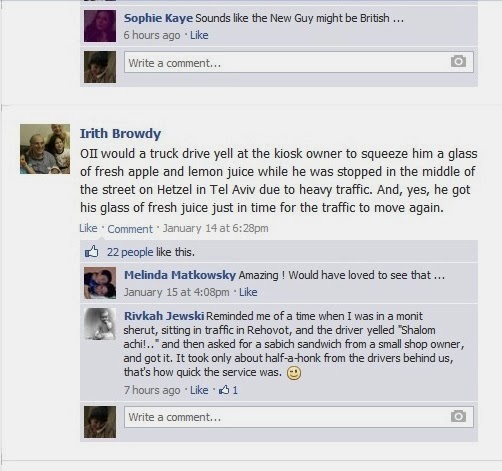
Task: Click Comment link under Irith's post
Action: (130, 229)
